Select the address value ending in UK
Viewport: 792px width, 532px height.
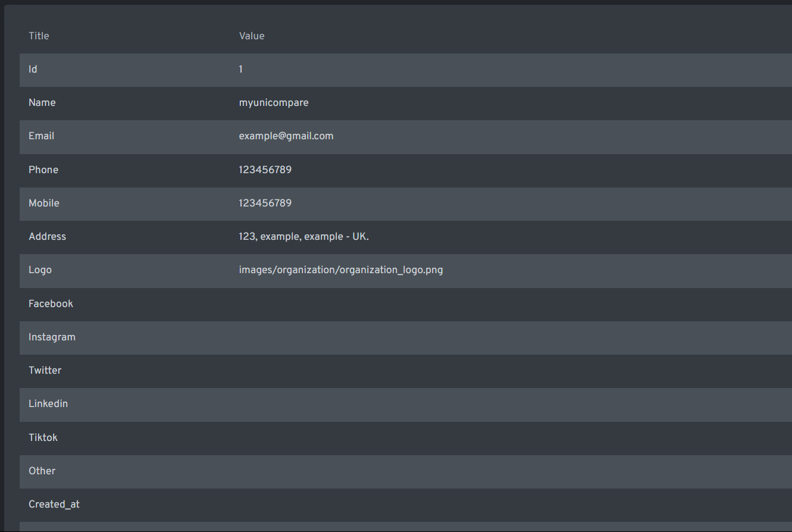304,237
